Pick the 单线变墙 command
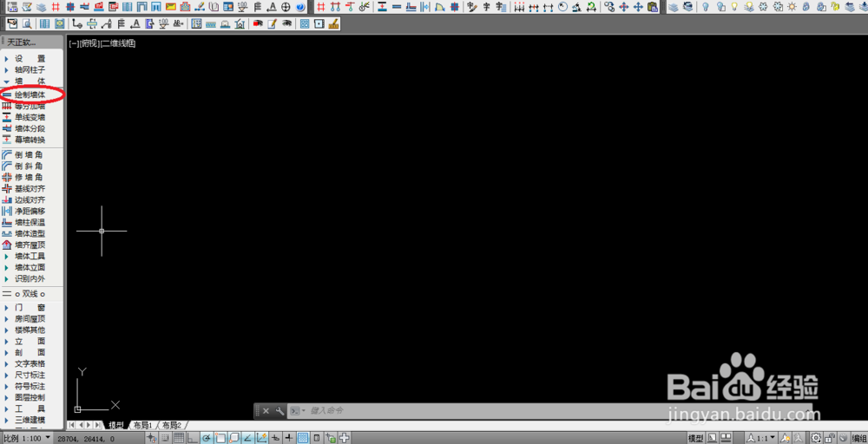Image resolution: width=868 pixels, height=444 pixels. tap(30, 117)
